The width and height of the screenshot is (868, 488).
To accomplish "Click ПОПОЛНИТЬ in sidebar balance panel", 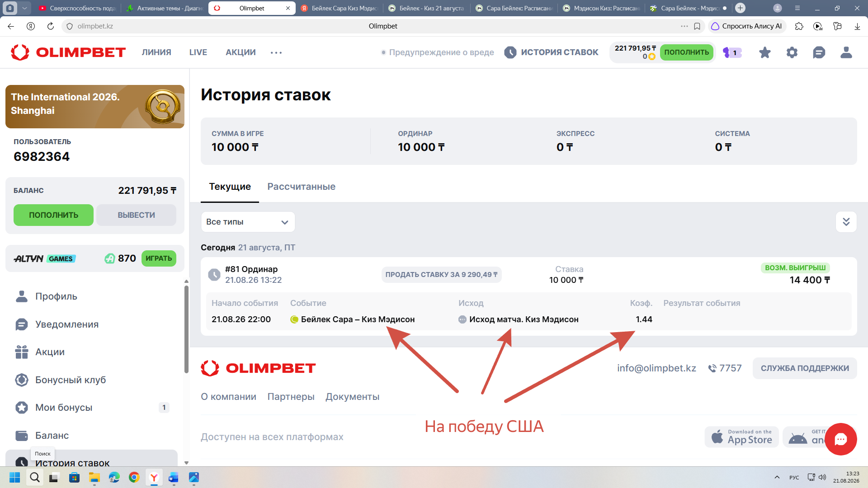I will 53,215.
